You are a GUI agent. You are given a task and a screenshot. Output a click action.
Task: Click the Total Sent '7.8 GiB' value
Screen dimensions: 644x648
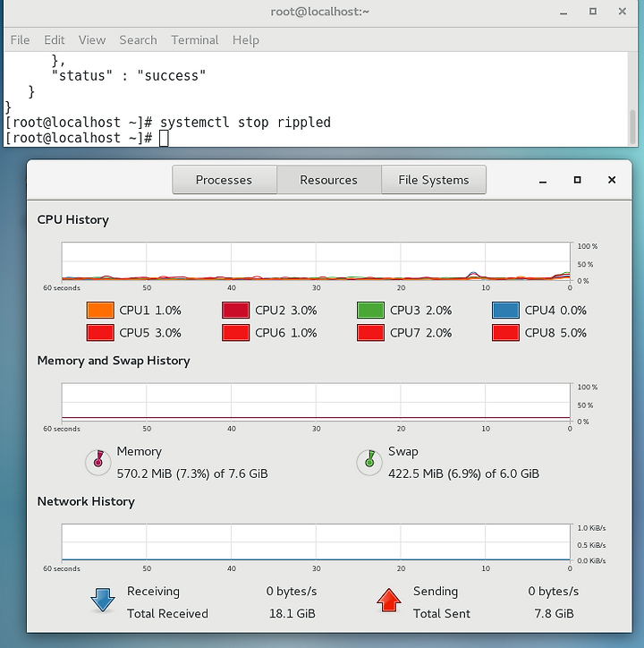coord(554,614)
